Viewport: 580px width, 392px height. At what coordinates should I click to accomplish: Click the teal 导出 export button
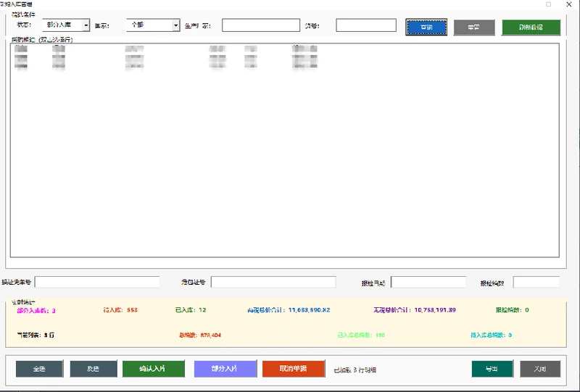[492, 369]
